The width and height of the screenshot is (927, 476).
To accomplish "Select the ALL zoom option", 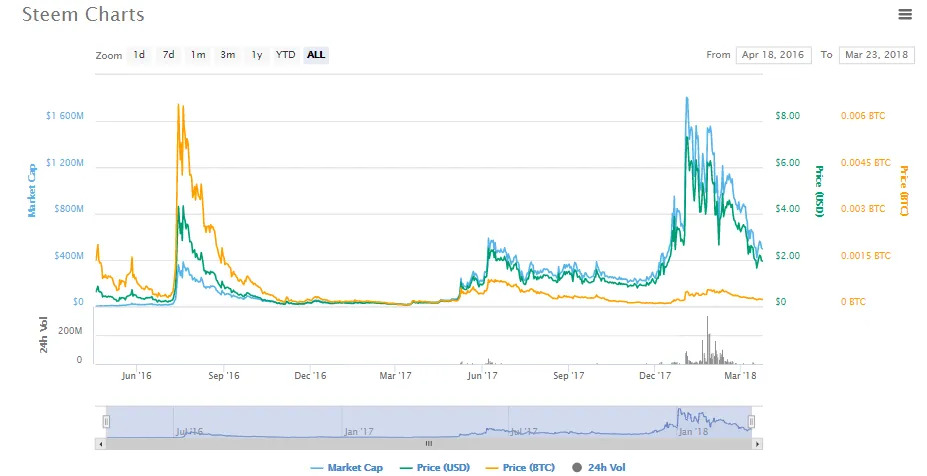I will (316, 55).
